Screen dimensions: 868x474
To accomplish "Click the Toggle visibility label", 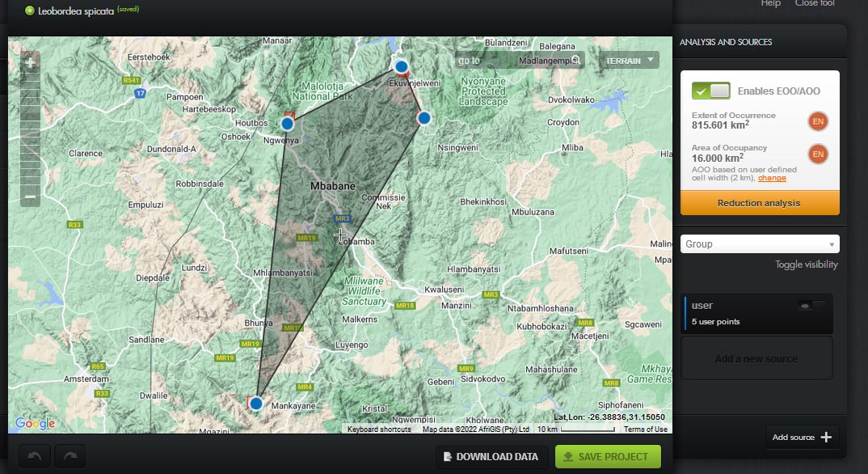I will click(806, 265).
